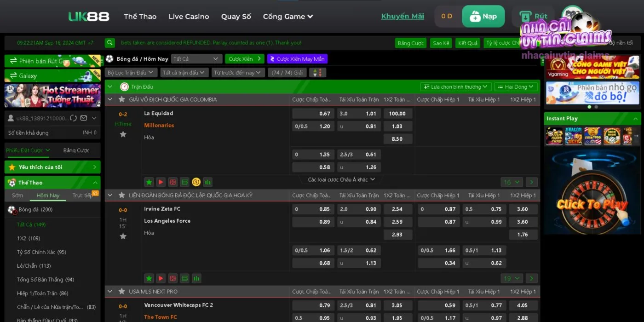Switch to the Trực tiếp tab
Screen dimensions: 644x322
coord(83,195)
